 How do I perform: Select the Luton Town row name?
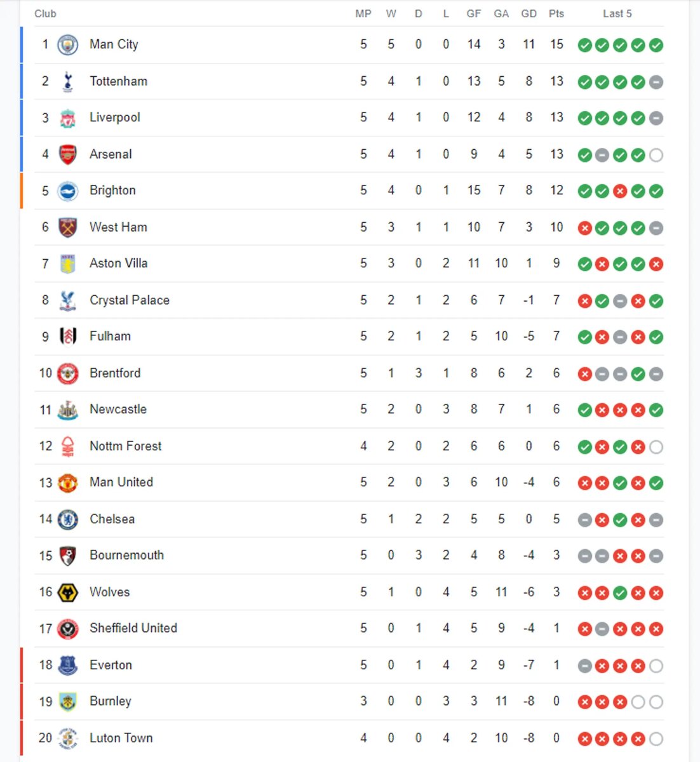[121, 739]
